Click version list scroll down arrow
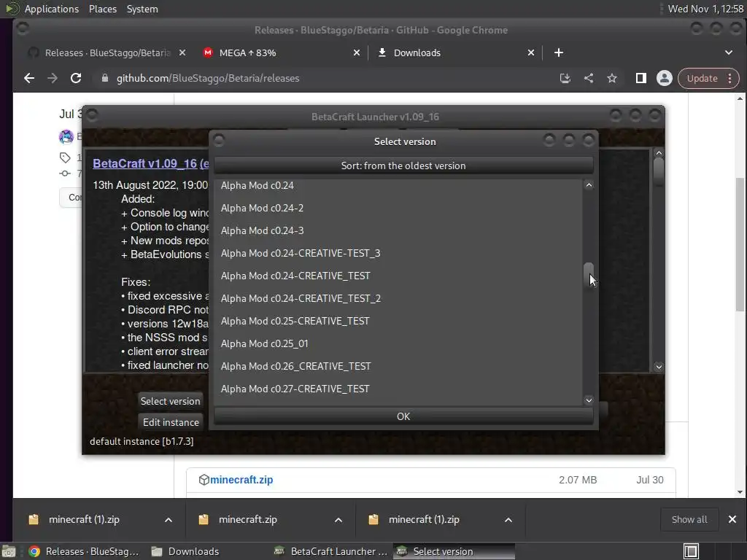Screen dimensions: 747x560 pos(589,400)
